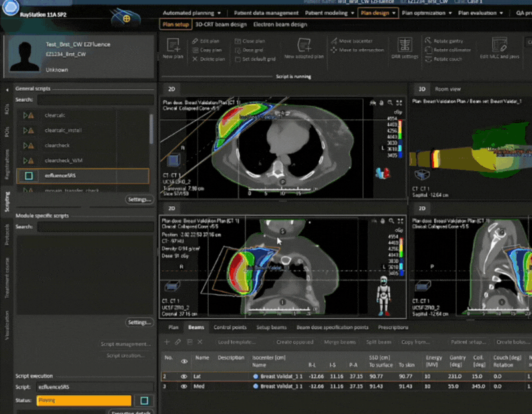Open the Patient modeling dropdown
The height and width of the screenshot is (414, 532).
point(329,13)
